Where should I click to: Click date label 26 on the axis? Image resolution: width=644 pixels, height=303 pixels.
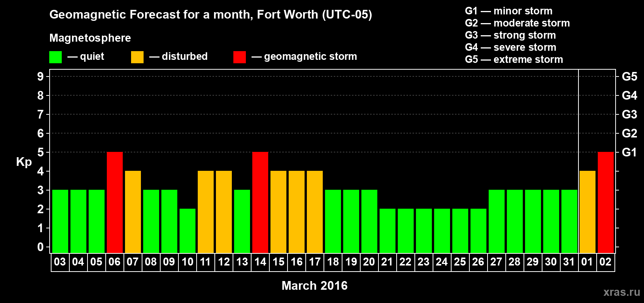(x=478, y=262)
